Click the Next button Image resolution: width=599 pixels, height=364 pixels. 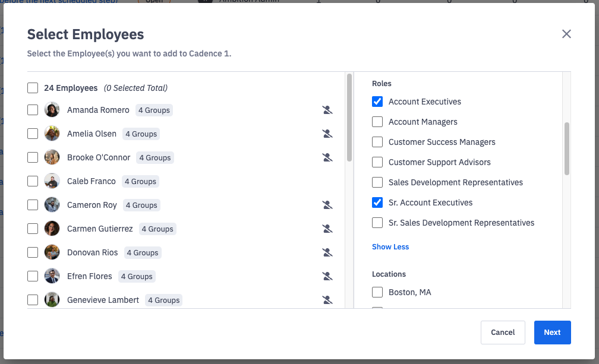coord(552,332)
